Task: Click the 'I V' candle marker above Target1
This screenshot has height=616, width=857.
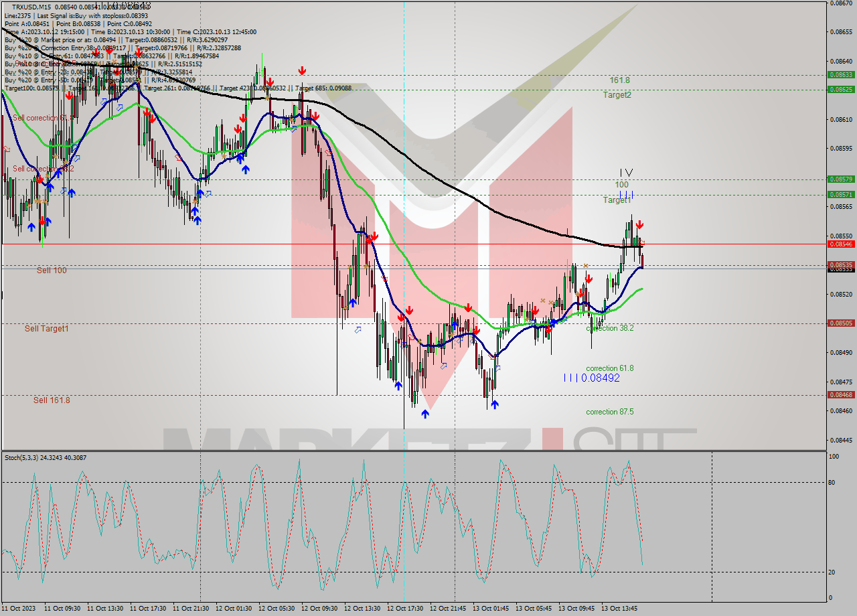Action: click(625, 173)
